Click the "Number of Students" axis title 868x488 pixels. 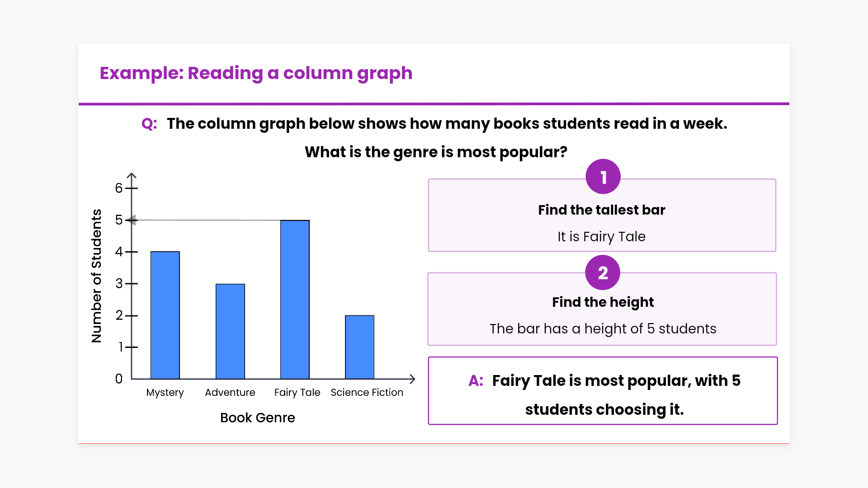tap(96, 276)
